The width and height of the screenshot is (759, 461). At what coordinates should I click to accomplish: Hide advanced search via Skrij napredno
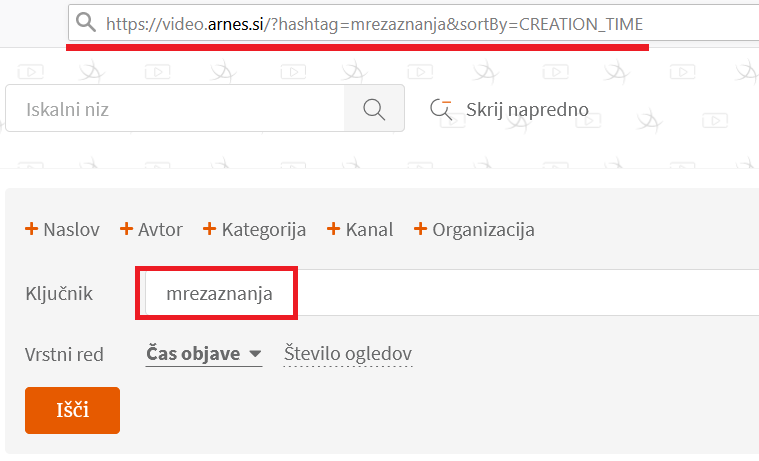[x=527, y=109]
